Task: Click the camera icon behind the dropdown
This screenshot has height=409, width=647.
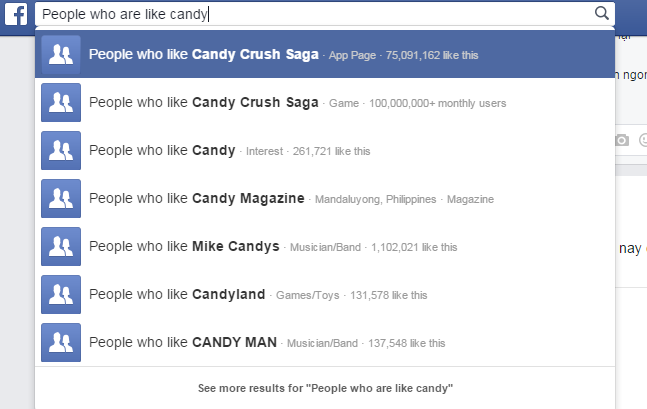Action: click(622, 141)
